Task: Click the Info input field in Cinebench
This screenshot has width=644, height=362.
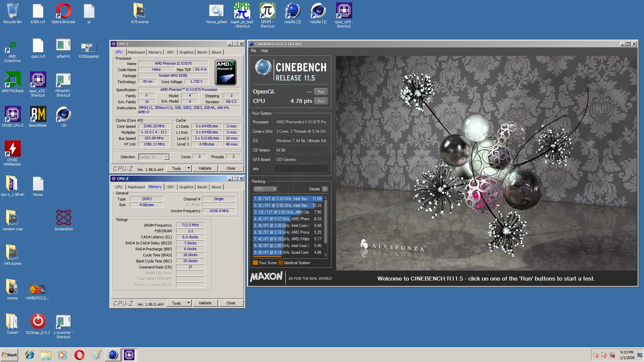Action: pos(301,169)
